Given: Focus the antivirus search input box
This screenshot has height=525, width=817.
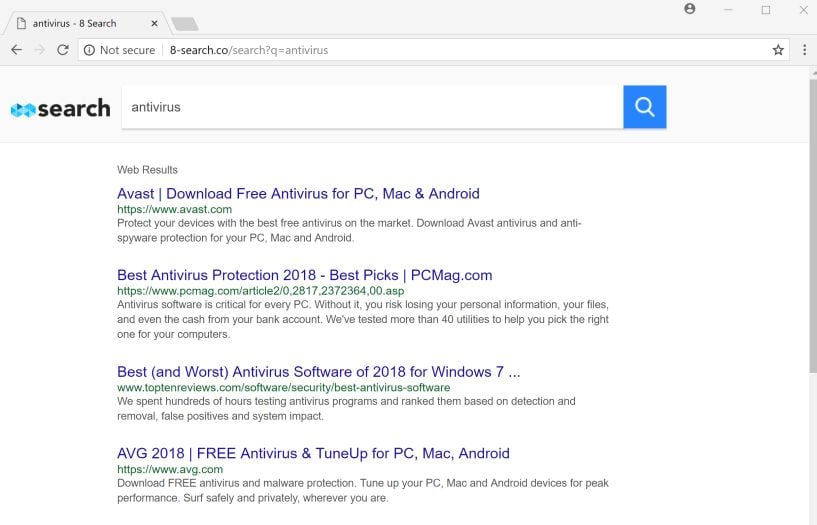Looking at the screenshot, I should [x=370, y=107].
